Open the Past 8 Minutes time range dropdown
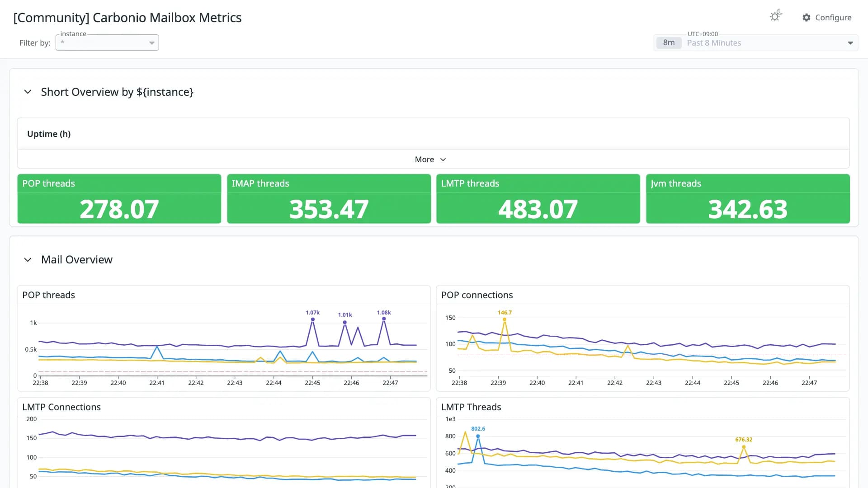This screenshot has width=868, height=488. pyautogui.click(x=756, y=43)
